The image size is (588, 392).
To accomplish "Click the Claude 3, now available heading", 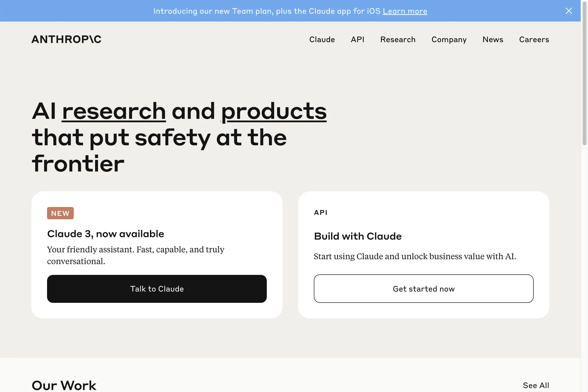I will coord(106,234).
